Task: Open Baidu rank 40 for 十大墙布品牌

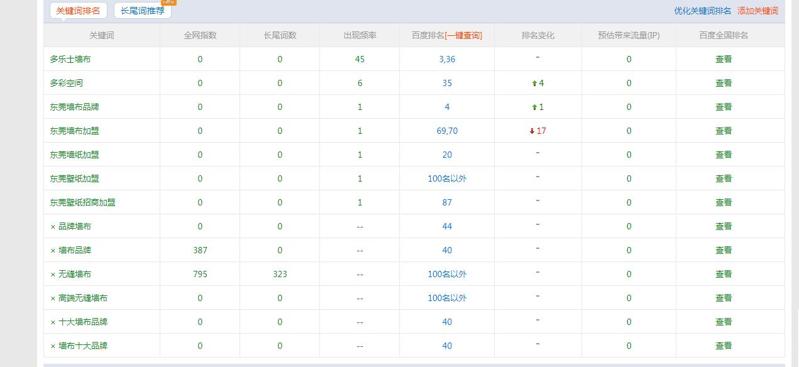Action: click(x=447, y=322)
